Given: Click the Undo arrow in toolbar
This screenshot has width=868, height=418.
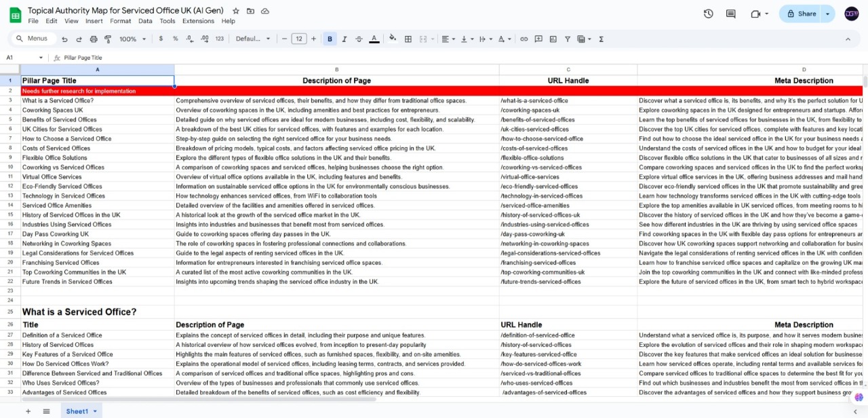Looking at the screenshot, I should (x=64, y=39).
